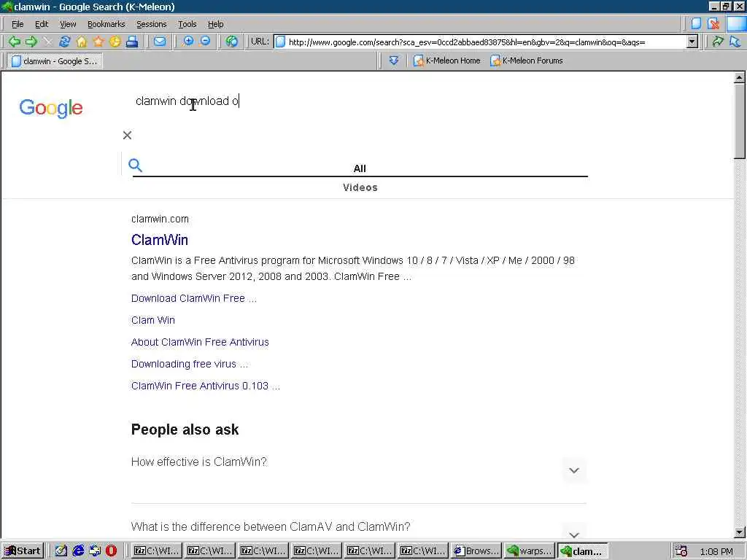
Task: Open the 'Download ClamWin Free ...' sitelink
Action: point(194,298)
